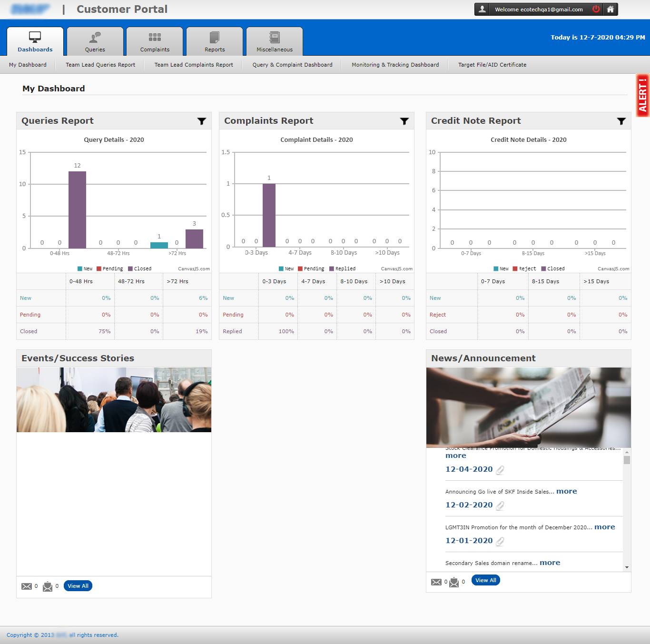Toggle Replied series in Complaints chart legend

(343, 269)
